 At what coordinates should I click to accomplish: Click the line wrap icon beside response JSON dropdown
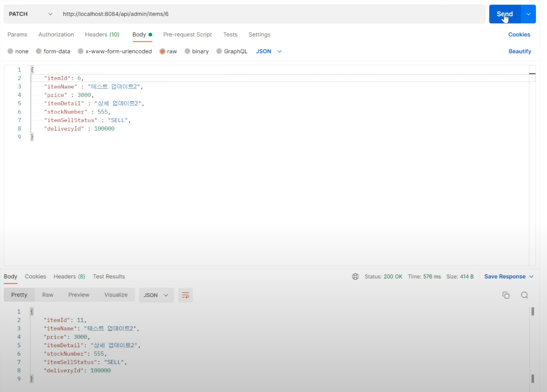pyautogui.click(x=185, y=295)
